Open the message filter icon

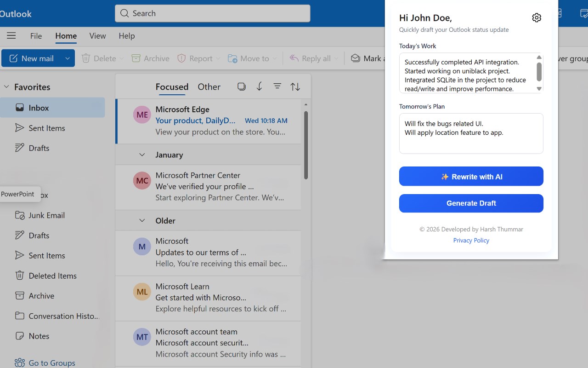[277, 86]
